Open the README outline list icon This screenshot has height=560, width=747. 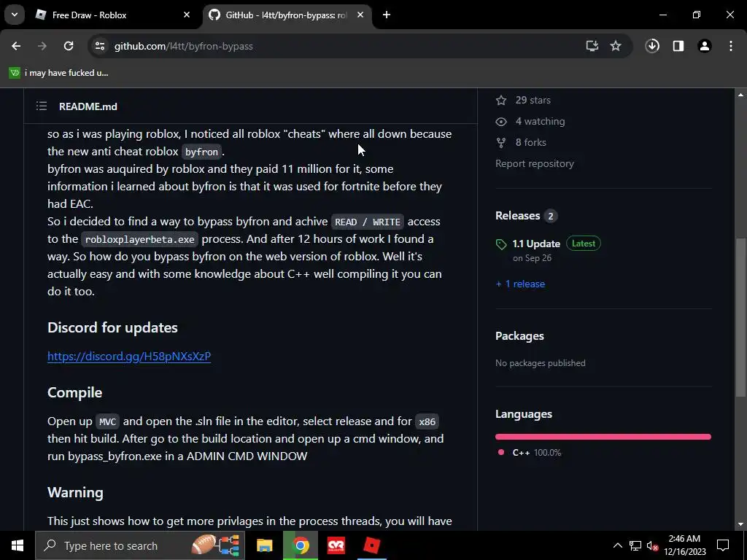(x=42, y=106)
